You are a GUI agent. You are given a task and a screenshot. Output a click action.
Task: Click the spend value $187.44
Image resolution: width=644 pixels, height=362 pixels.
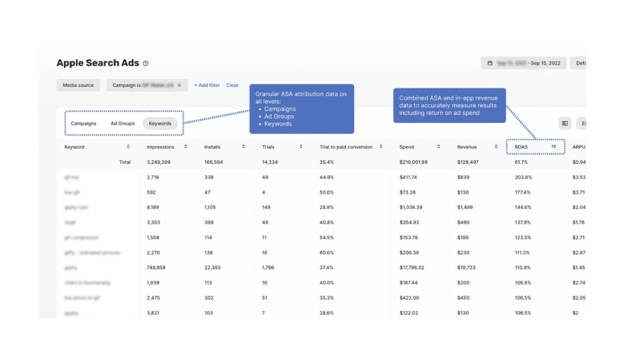click(408, 283)
